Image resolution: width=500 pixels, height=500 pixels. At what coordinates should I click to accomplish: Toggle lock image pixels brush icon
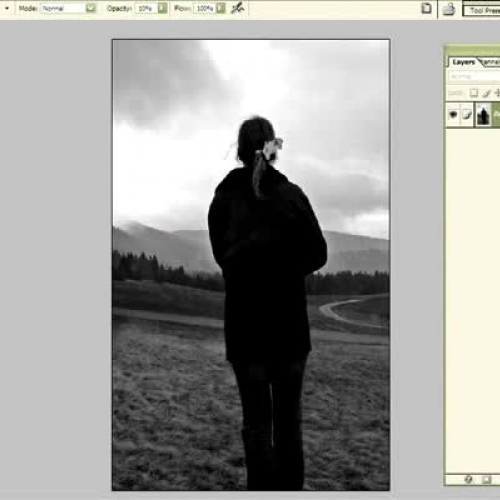click(x=486, y=93)
